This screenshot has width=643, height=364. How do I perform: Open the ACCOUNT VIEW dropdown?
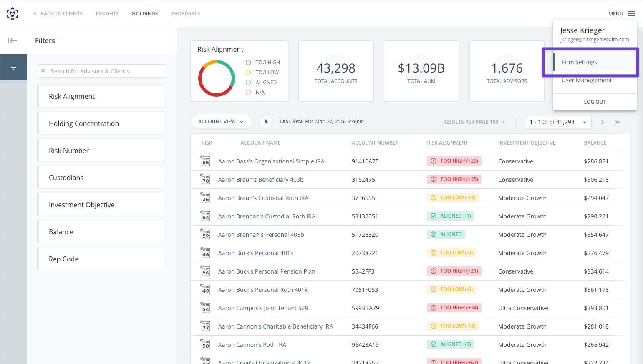[221, 121]
